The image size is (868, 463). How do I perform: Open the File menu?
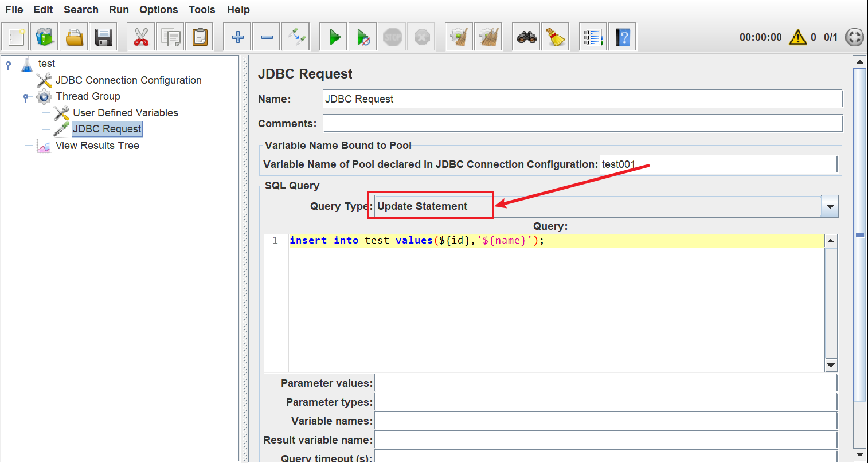point(14,10)
